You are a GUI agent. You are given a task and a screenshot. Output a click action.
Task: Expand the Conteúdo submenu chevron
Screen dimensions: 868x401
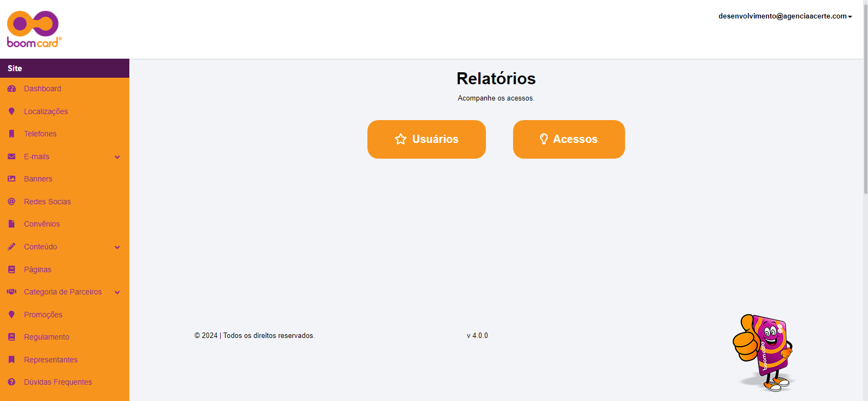click(x=117, y=247)
